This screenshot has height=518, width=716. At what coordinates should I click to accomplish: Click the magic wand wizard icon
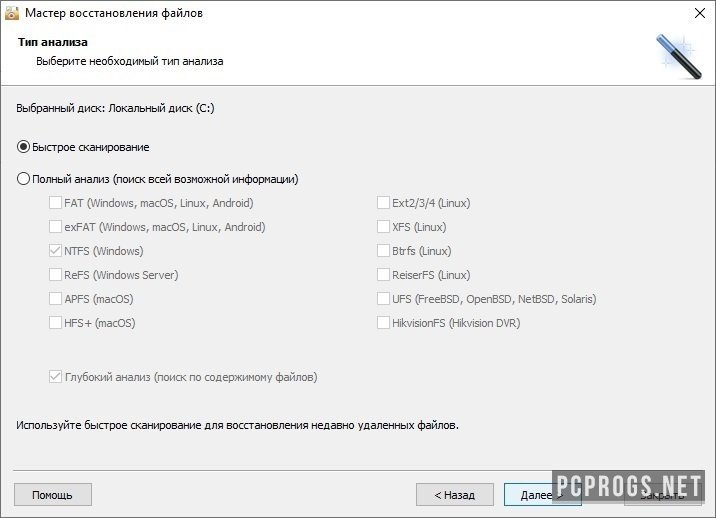tap(679, 56)
